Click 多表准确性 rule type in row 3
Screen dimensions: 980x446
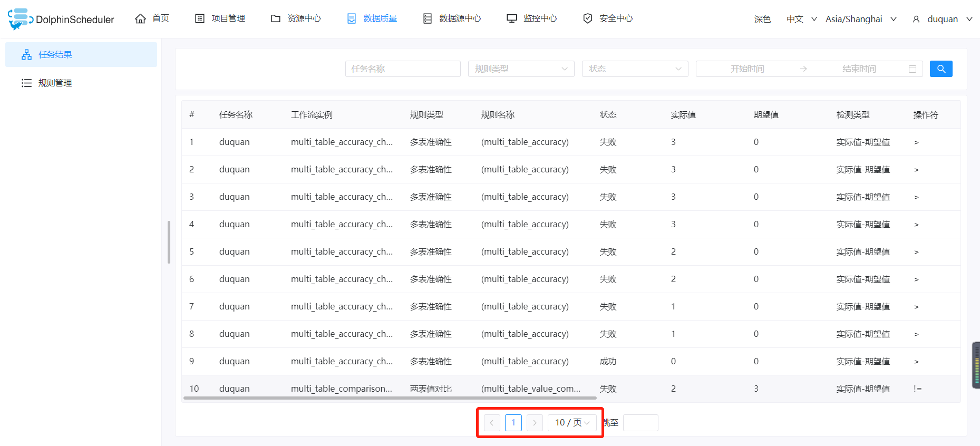(431, 197)
